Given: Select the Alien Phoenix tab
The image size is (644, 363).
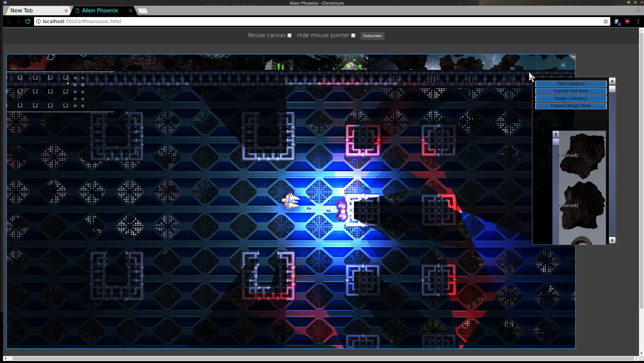Looking at the screenshot, I should tap(100, 11).
